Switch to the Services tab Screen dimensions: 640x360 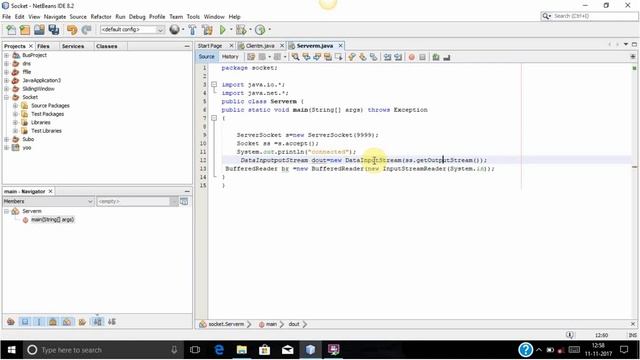point(73,46)
